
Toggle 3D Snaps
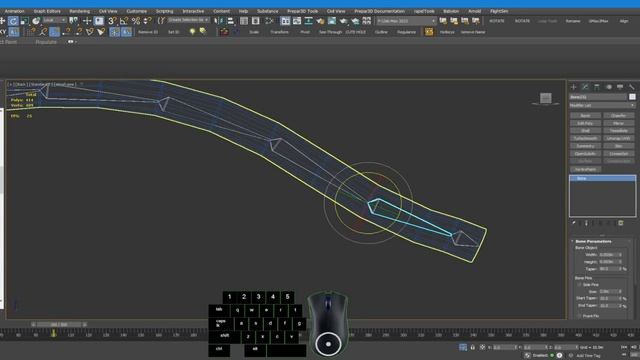(112, 20)
